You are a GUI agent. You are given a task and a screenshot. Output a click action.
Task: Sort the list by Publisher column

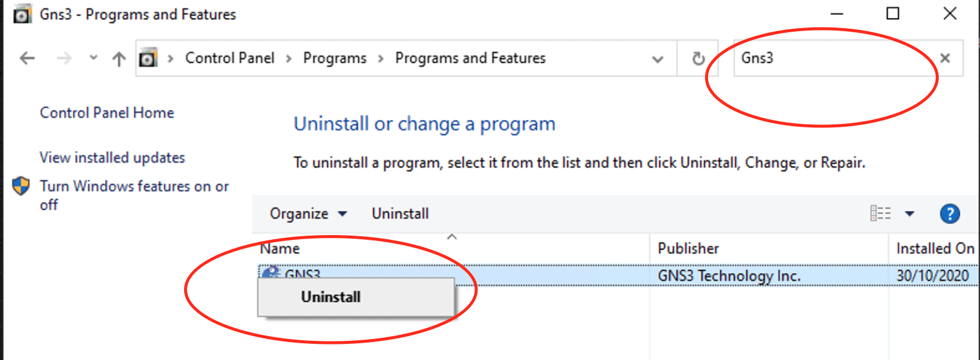point(688,248)
